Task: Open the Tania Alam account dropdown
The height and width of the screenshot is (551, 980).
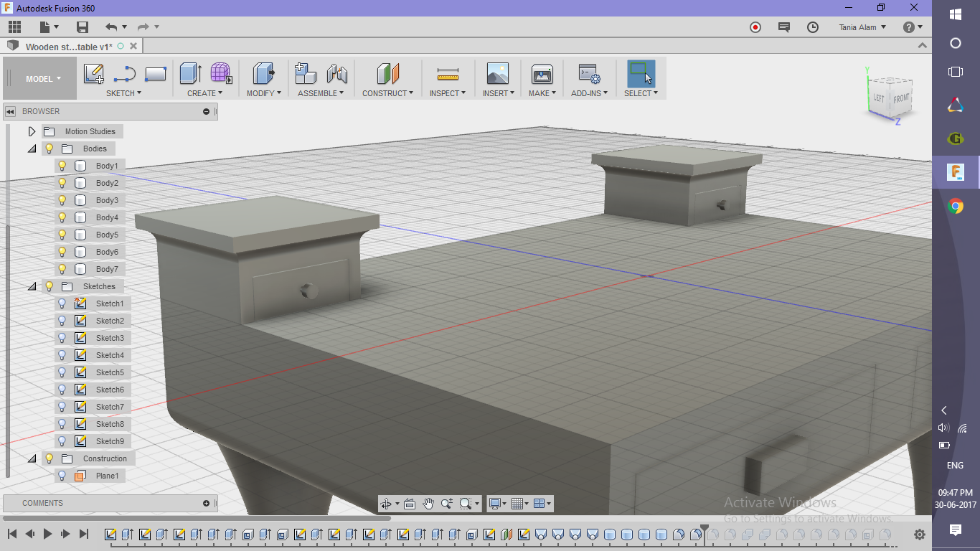Action: 862,27
